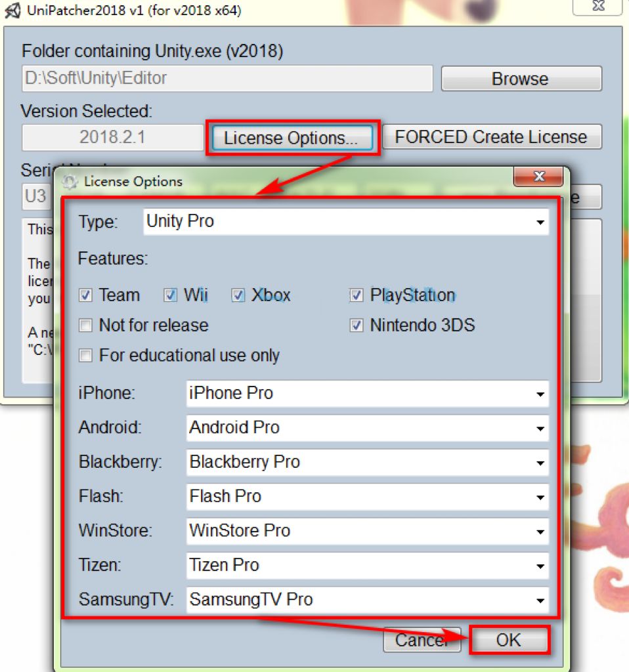Expand the iPhone license dropdown
Viewport: 629px width, 672px height.
[368, 394]
